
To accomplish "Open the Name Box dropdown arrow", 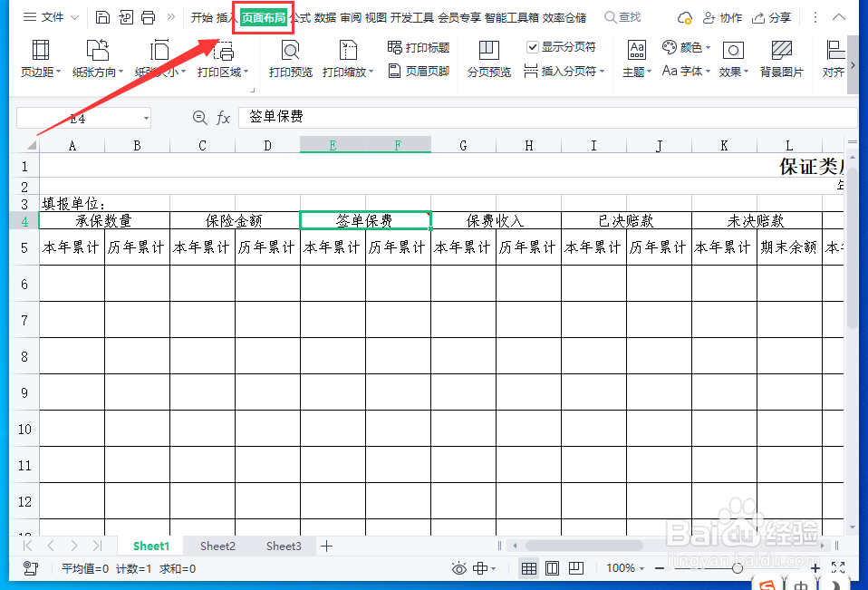I will pos(146,118).
